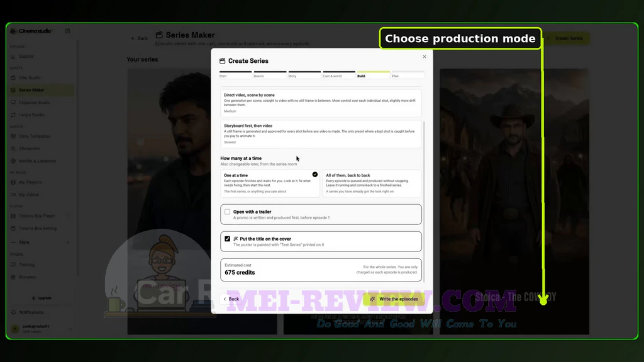Click the 'Your series' heading
644x362 pixels.
tap(142, 59)
